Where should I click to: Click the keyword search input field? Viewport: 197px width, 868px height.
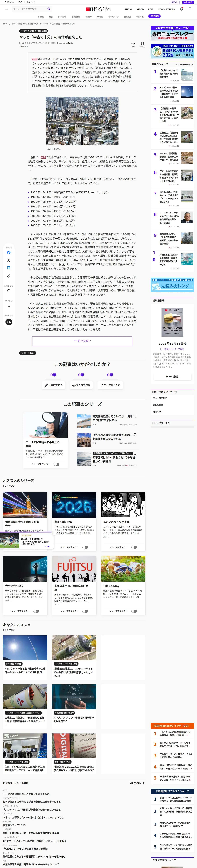pos(29,9)
